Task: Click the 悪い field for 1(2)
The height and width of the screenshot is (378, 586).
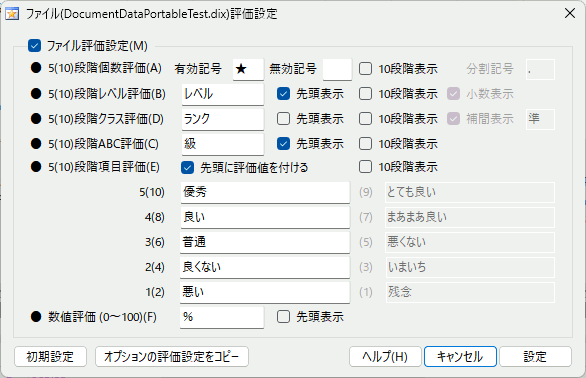Action: point(265,292)
